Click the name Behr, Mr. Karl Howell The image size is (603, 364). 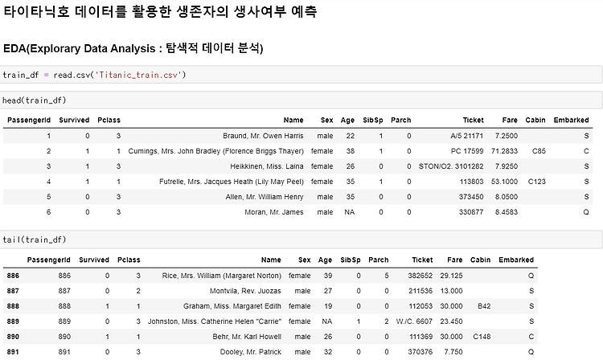pyautogui.click(x=247, y=337)
